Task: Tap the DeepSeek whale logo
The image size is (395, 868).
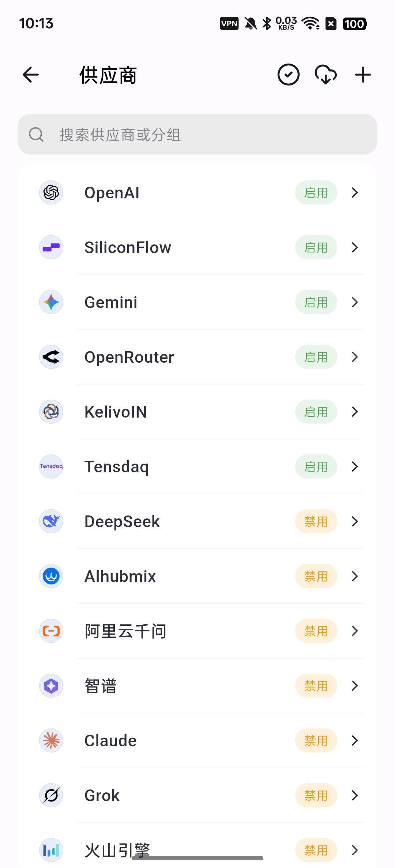Action: pos(51,521)
